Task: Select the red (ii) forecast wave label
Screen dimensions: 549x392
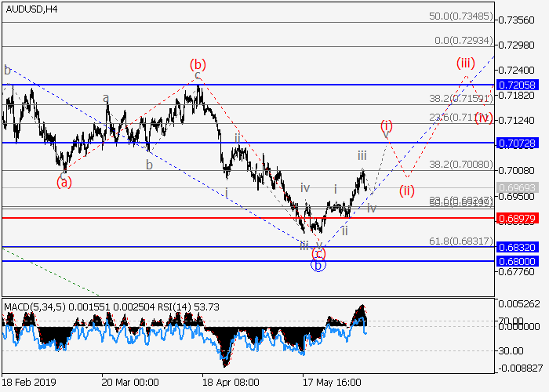Action: pyautogui.click(x=406, y=191)
